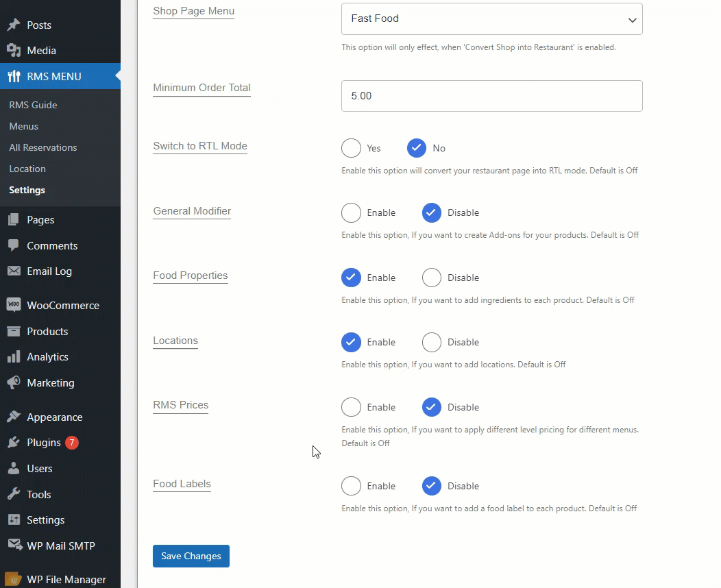Select Disable radio for Food Labels
Image resolution: width=721 pixels, height=588 pixels.
[432, 486]
